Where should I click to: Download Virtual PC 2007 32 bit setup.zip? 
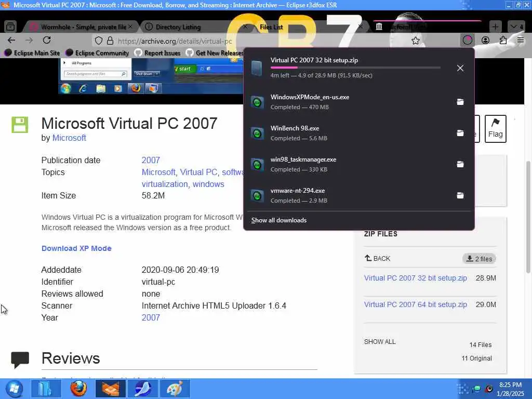(x=415, y=278)
